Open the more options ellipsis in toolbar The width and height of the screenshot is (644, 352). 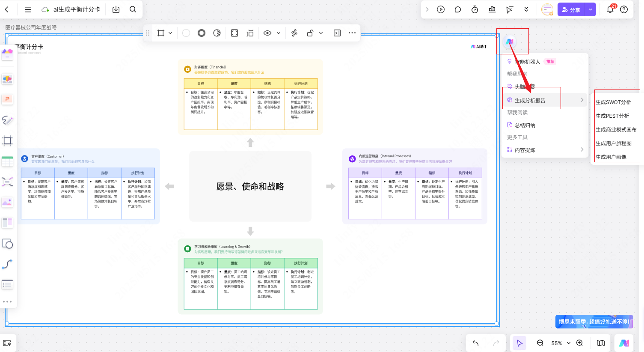pos(352,33)
